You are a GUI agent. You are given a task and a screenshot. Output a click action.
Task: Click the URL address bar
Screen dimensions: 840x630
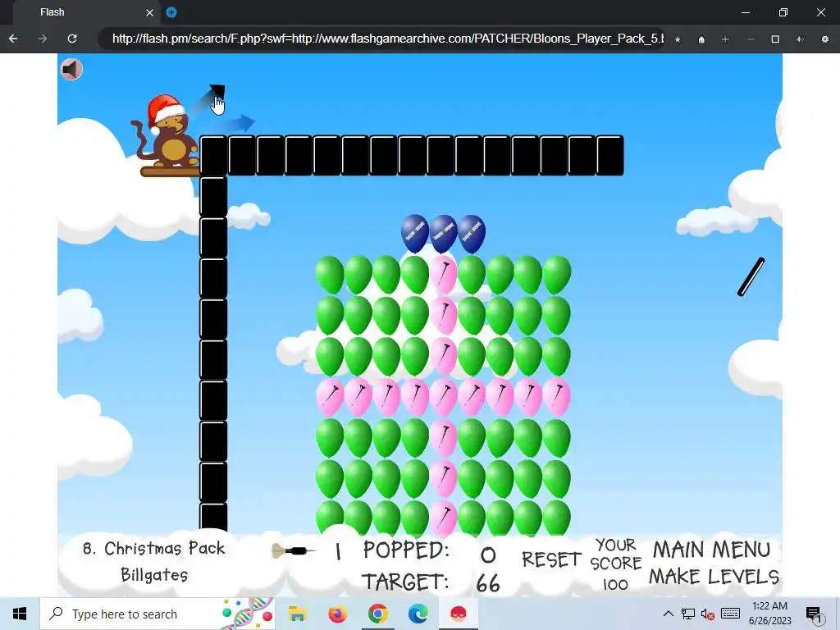click(381, 39)
